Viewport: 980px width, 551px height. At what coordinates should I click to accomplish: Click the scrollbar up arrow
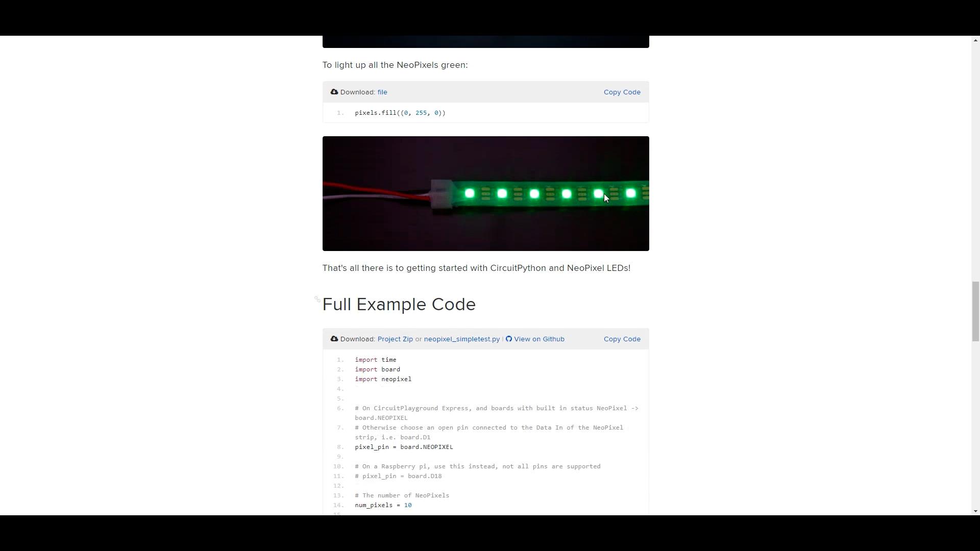coord(975,40)
